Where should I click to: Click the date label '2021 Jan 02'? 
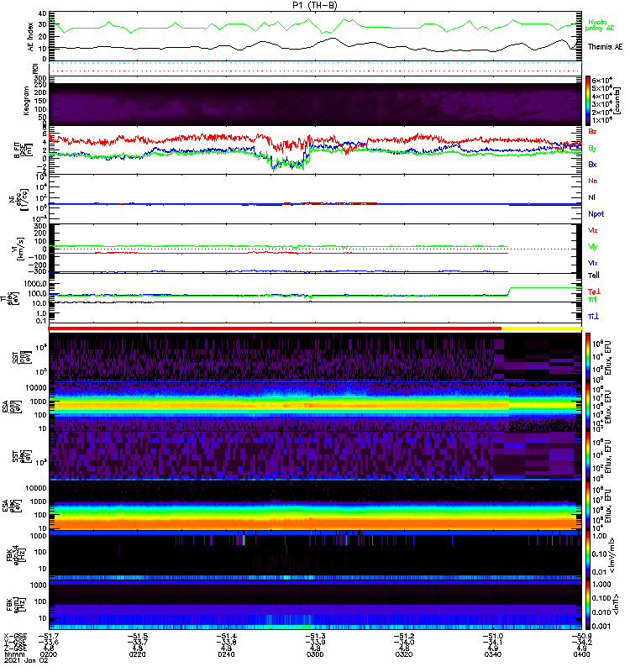pos(26,660)
